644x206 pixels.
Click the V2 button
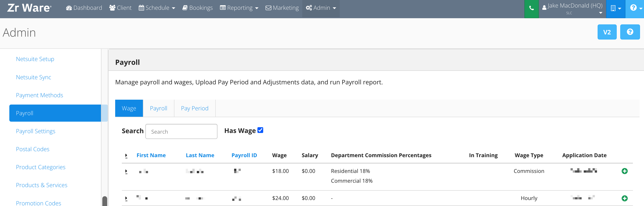[607, 32]
